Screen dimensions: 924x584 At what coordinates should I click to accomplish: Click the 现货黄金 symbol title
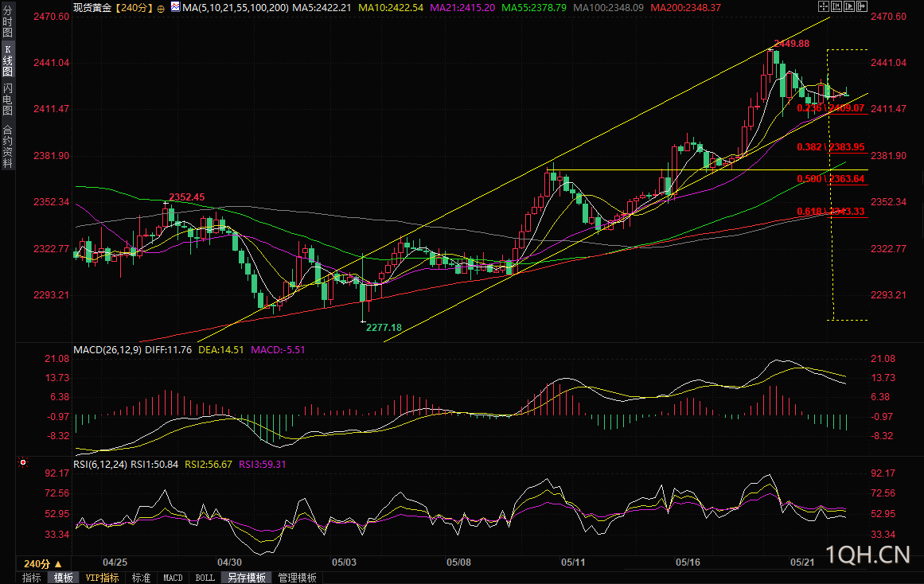point(92,8)
